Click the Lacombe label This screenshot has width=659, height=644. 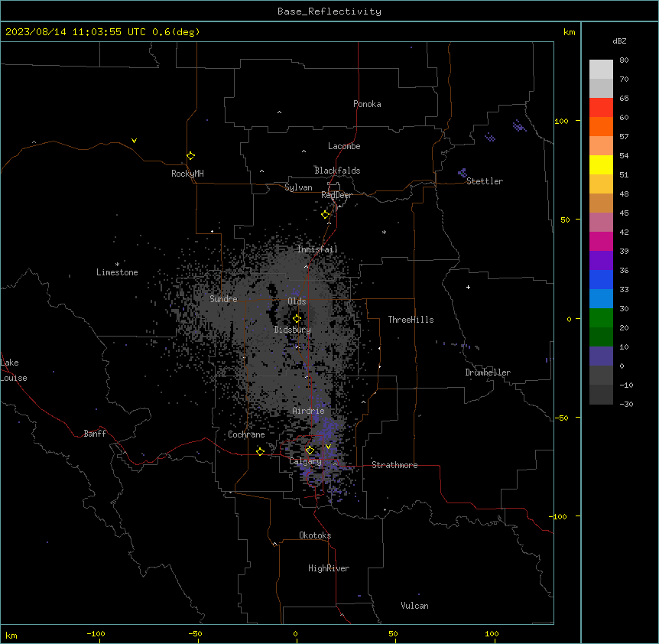344,146
